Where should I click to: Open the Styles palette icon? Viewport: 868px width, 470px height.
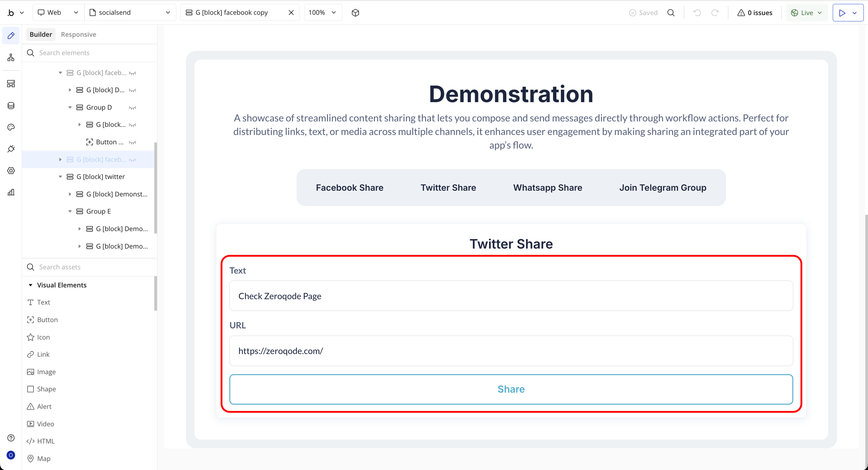click(11, 127)
